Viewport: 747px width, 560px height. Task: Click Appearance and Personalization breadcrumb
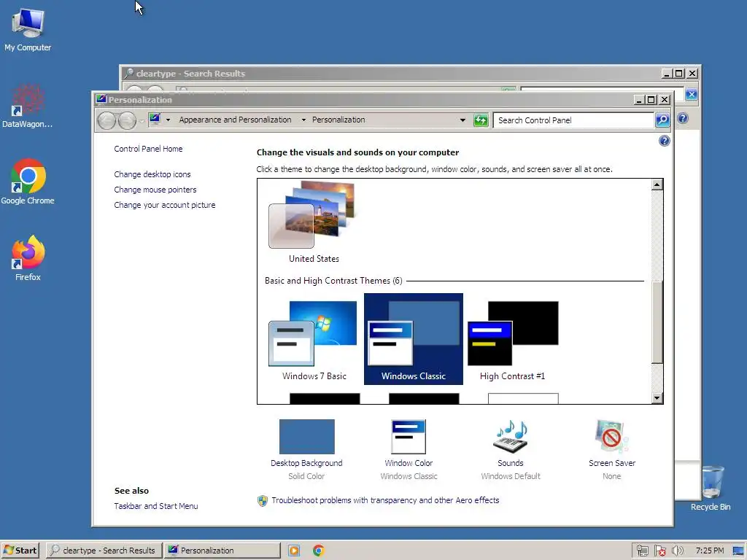(x=236, y=120)
